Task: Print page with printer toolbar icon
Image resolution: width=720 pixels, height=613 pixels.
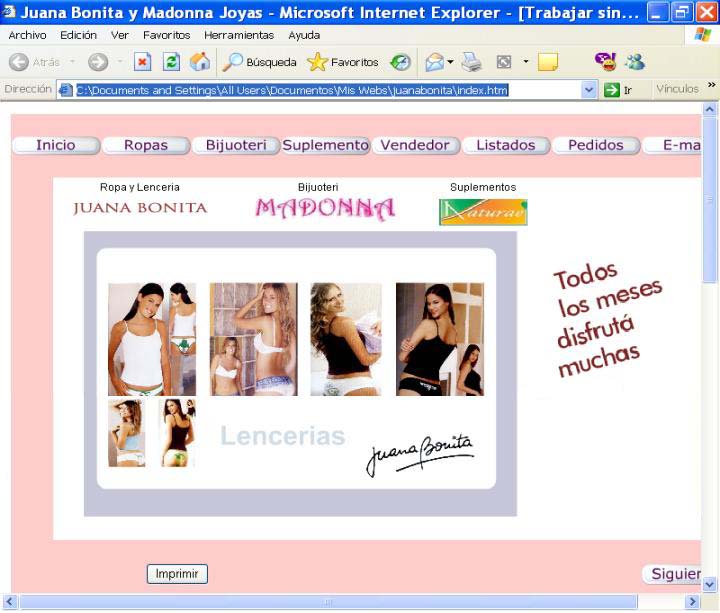Action: pyautogui.click(x=472, y=62)
